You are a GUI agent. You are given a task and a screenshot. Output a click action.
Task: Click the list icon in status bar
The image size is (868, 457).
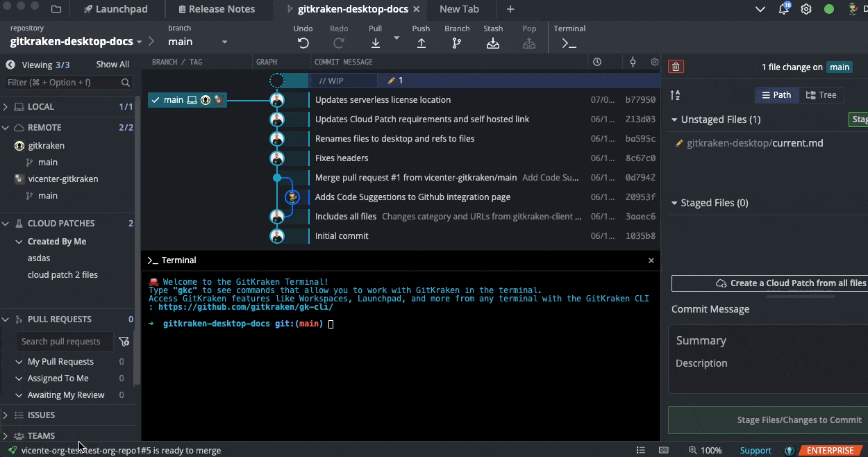point(640,450)
